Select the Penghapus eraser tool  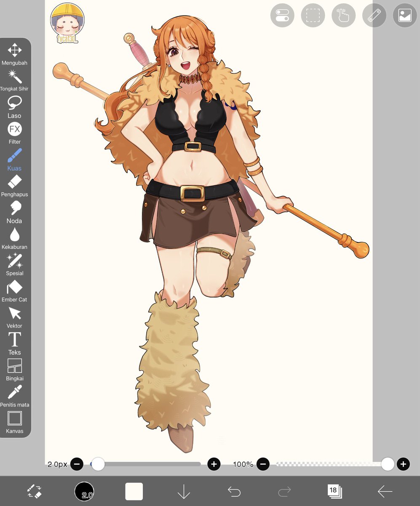point(14,186)
